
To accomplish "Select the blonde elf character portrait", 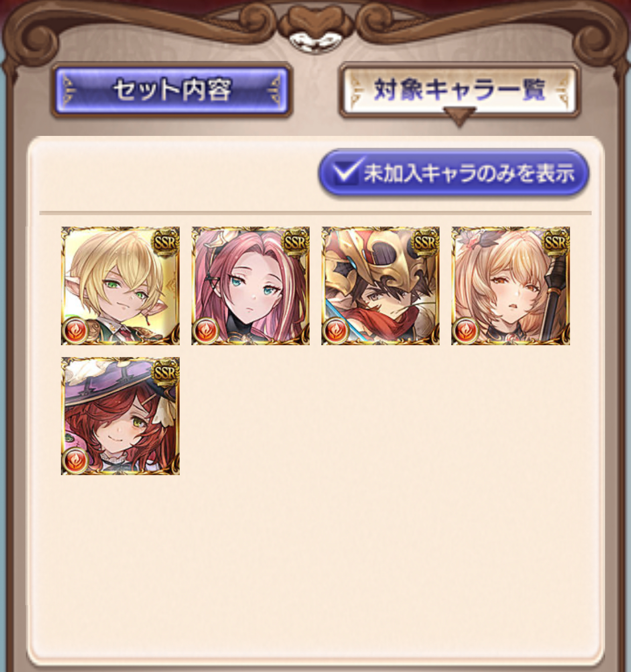I will point(120,286).
